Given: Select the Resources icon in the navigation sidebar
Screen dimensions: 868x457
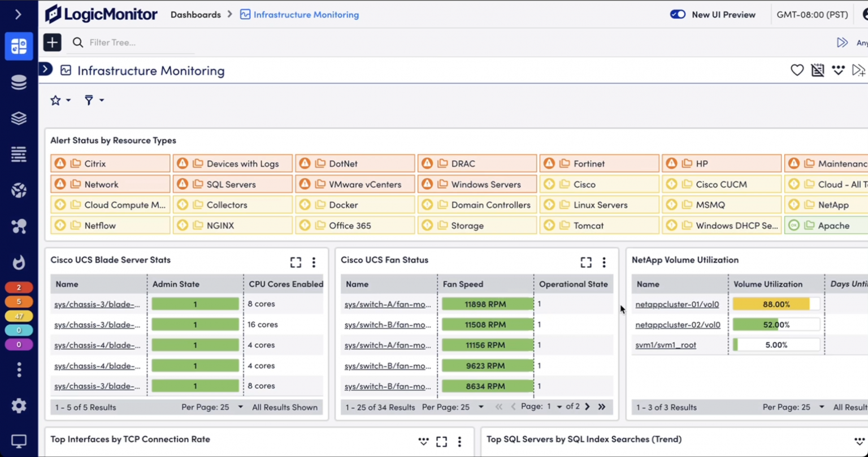Looking at the screenshot, I should click(19, 81).
